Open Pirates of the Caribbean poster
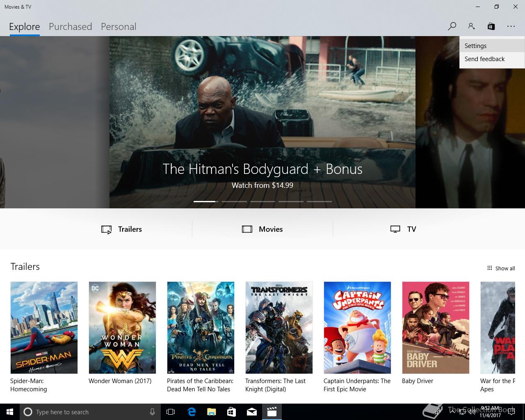Image resolution: width=525 pixels, height=420 pixels. tap(201, 328)
